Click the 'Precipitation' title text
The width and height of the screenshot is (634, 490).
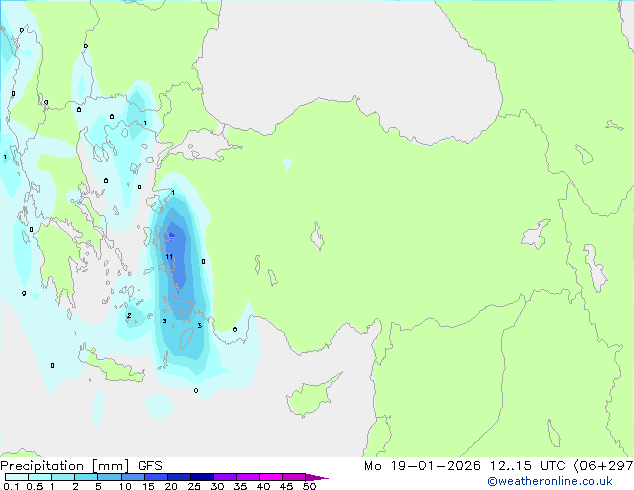42,466
